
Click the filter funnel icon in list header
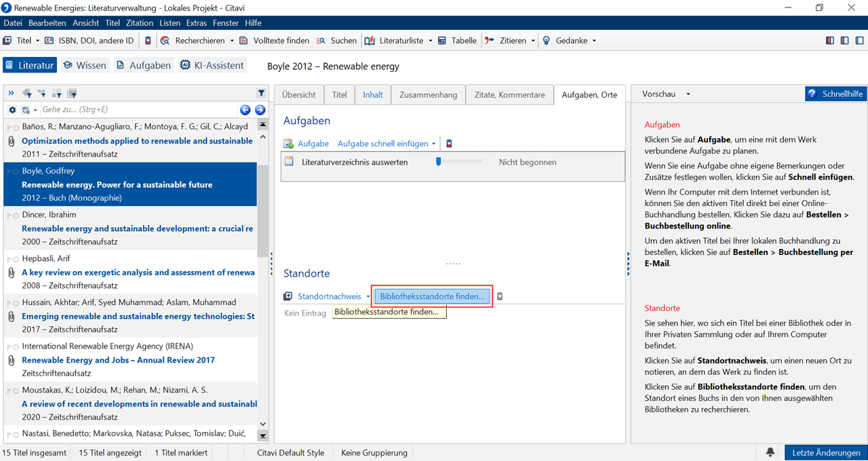point(261,94)
